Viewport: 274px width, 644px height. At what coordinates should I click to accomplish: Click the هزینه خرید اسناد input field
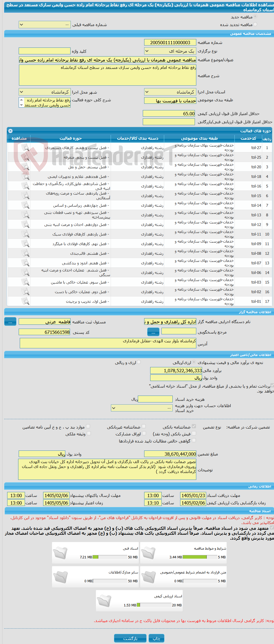coord(155,399)
